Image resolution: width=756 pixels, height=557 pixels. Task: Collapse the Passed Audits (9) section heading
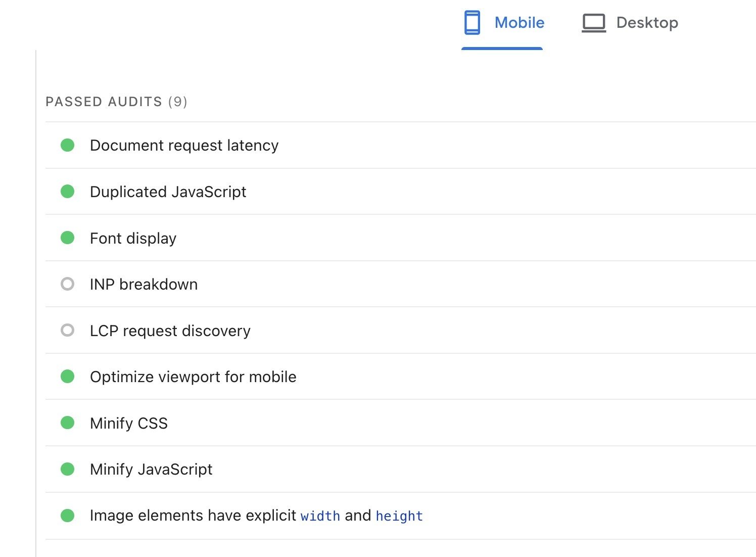(x=116, y=102)
